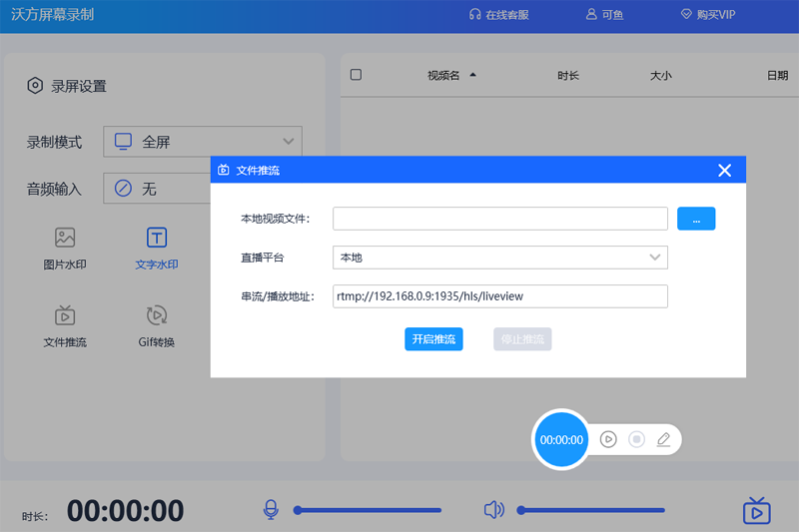The width and height of the screenshot is (799, 532).
Task: Click the pencil edit icon on the floating recorder
Action: (663, 439)
